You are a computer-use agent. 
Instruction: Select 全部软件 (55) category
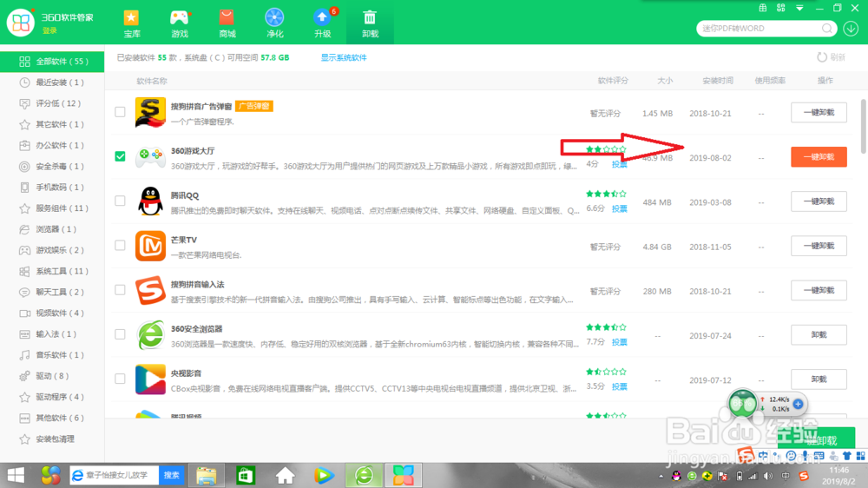pyautogui.click(x=52, y=62)
